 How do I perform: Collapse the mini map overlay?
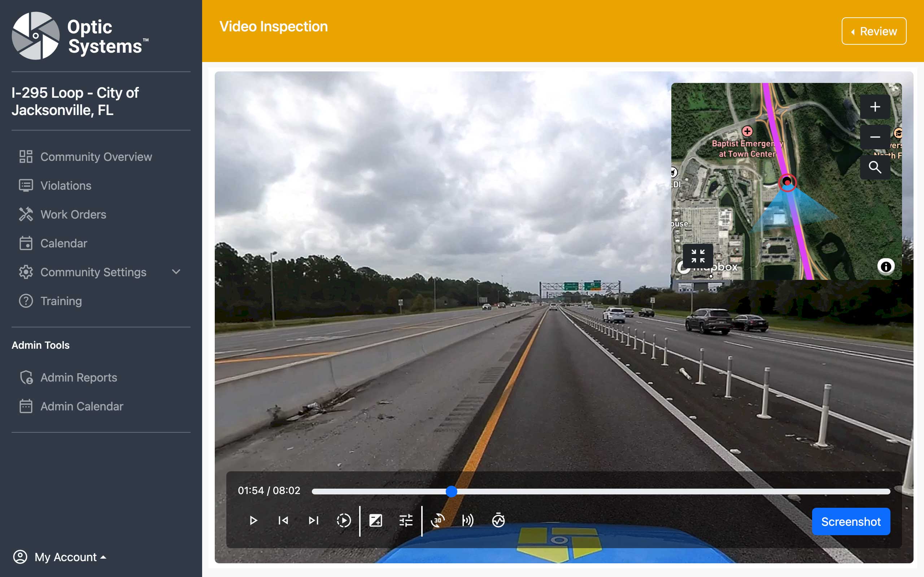[698, 256]
